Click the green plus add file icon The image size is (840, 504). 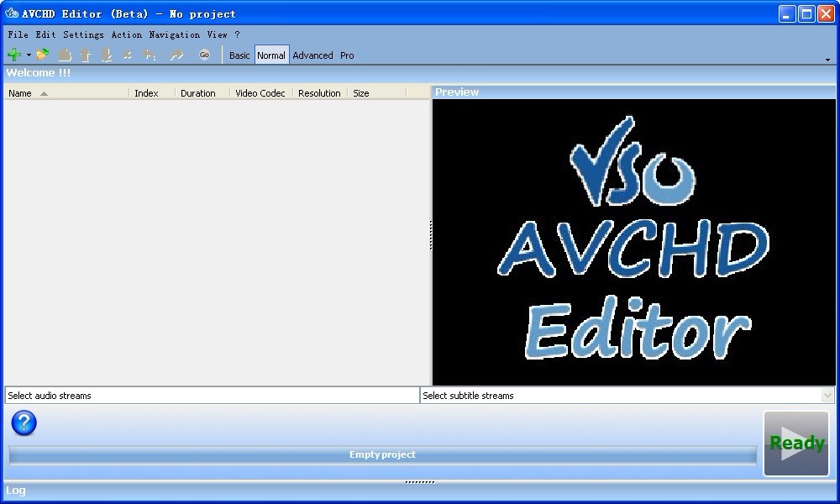[x=14, y=55]
